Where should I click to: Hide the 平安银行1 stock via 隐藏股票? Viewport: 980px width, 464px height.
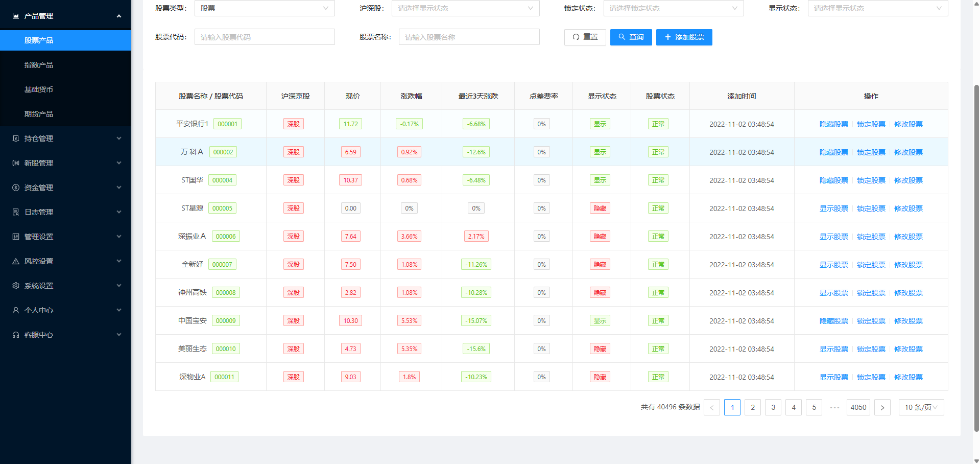[833, 124]
